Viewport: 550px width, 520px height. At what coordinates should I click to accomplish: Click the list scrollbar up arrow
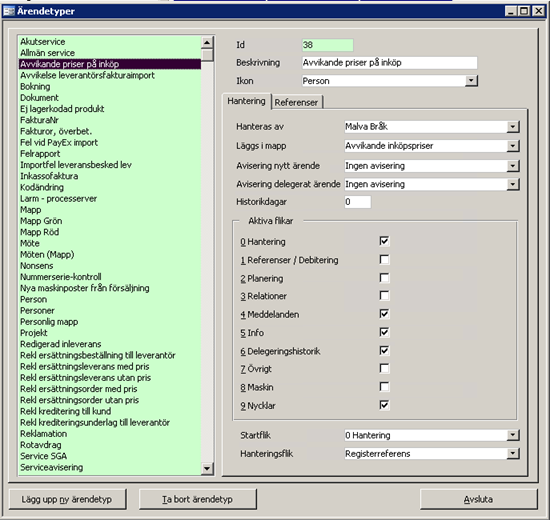pyautogui.click(x=207, y=42)
